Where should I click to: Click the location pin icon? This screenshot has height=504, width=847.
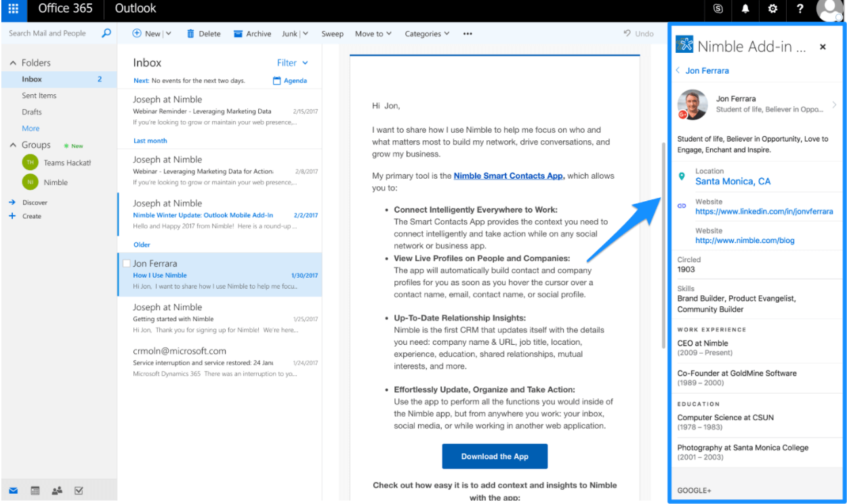coord(682,177)
